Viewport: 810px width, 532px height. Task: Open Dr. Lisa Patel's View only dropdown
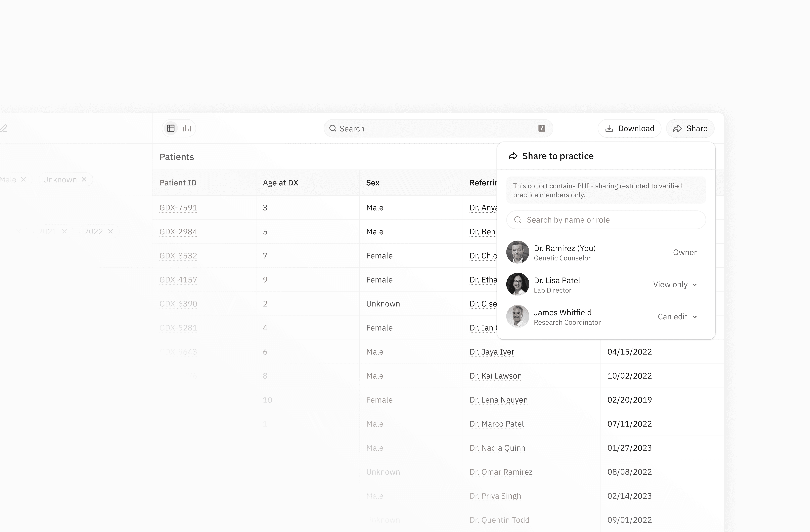pos(675,284)
